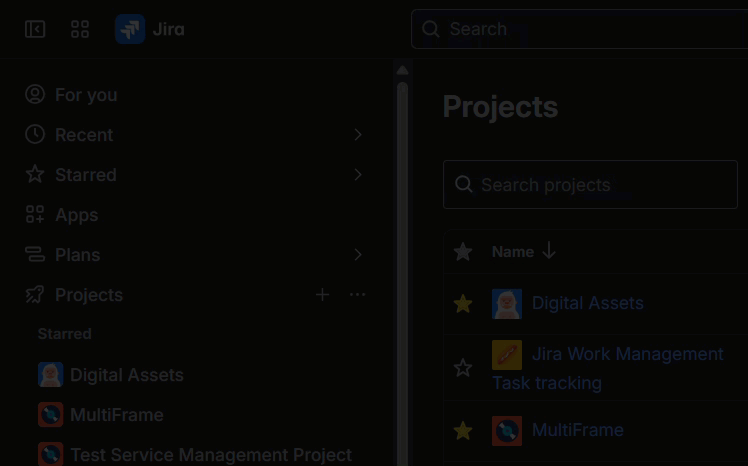Click MultiFrame avatar in projects table
Screen dimensions: 748x466
point(507,431)
